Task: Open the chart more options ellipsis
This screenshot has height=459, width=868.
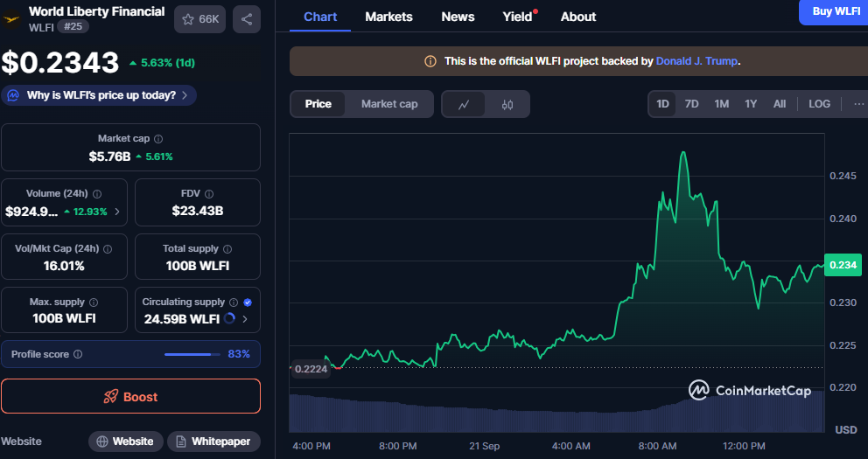Action: (x=858, y=104)
